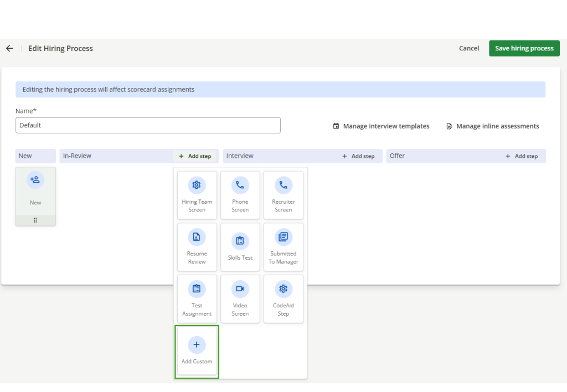Select the Hiring Team Screen step
Viewport: 567px width, 392px height.
click(197, 194)
